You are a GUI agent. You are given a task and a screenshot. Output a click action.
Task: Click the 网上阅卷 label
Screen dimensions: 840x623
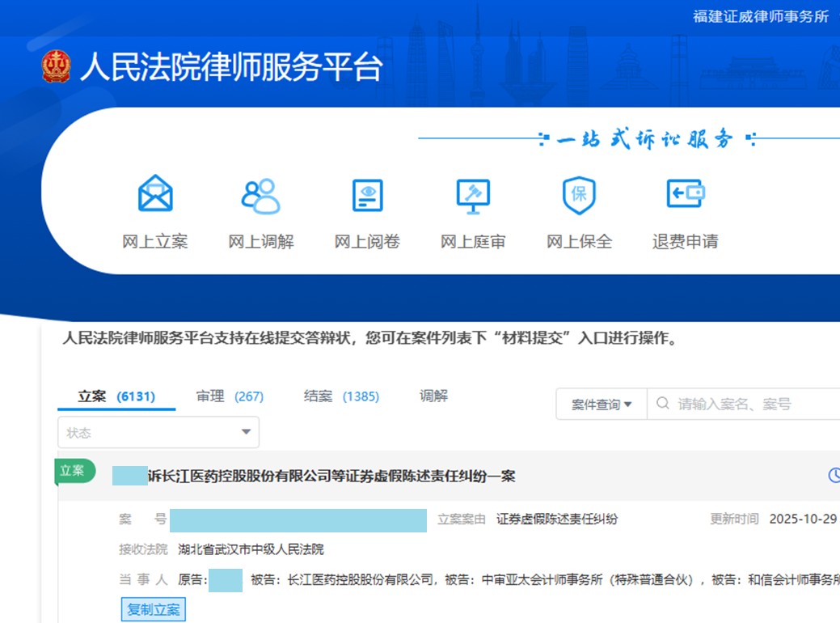pyautogui.click(x=368, y=242)
